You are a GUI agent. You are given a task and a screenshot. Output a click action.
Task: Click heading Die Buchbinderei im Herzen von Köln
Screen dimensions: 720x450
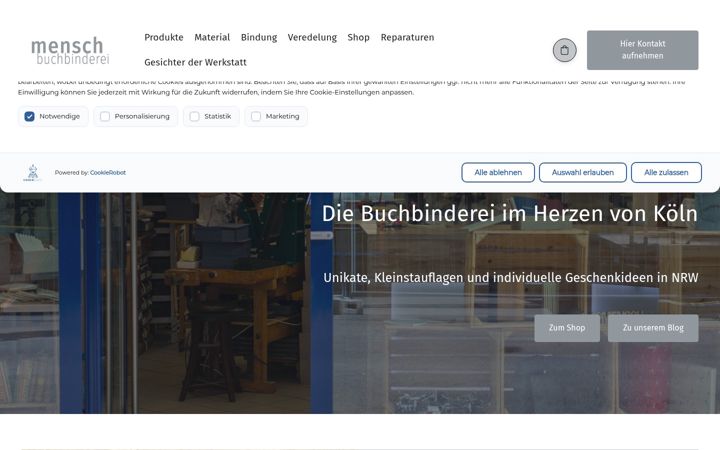(509, 214)
